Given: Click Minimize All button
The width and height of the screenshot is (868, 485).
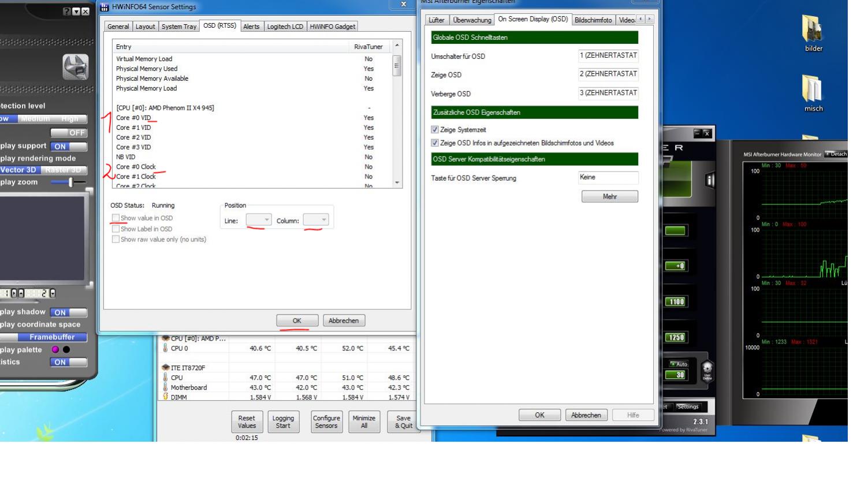Looking at the screenshot, I should [364, 422].
